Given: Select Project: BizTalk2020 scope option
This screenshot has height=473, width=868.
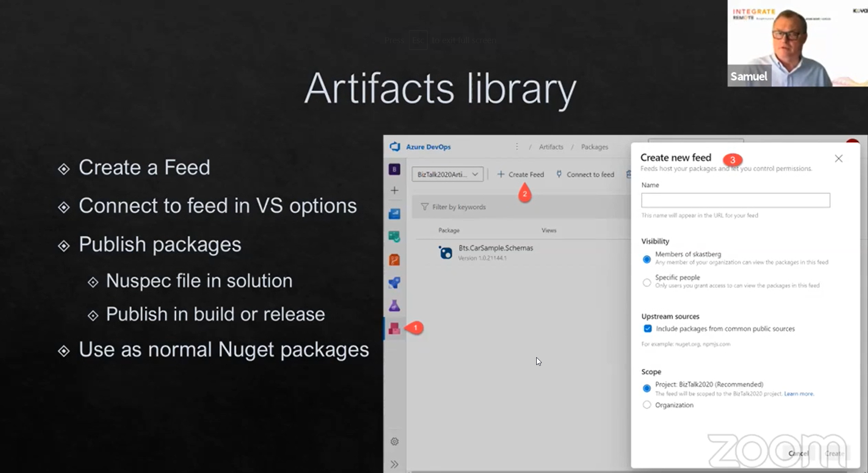Looking at the screenshot, I should (x=647, y=388).
